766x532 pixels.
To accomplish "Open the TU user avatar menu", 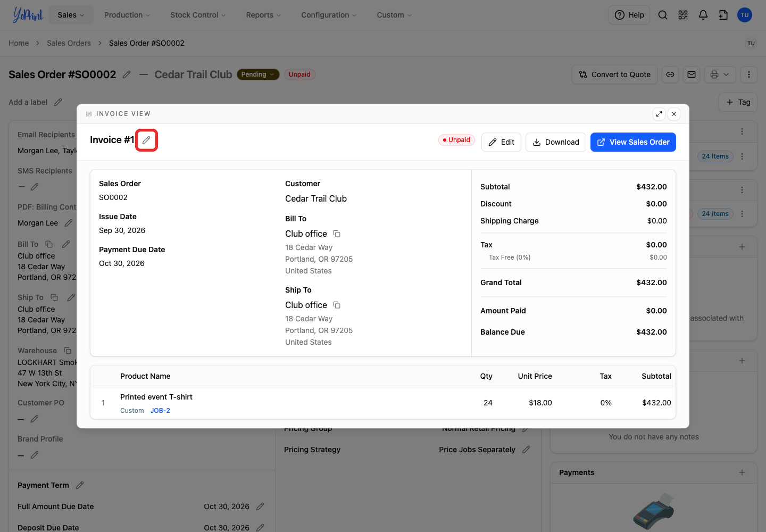I will point(745,15).
